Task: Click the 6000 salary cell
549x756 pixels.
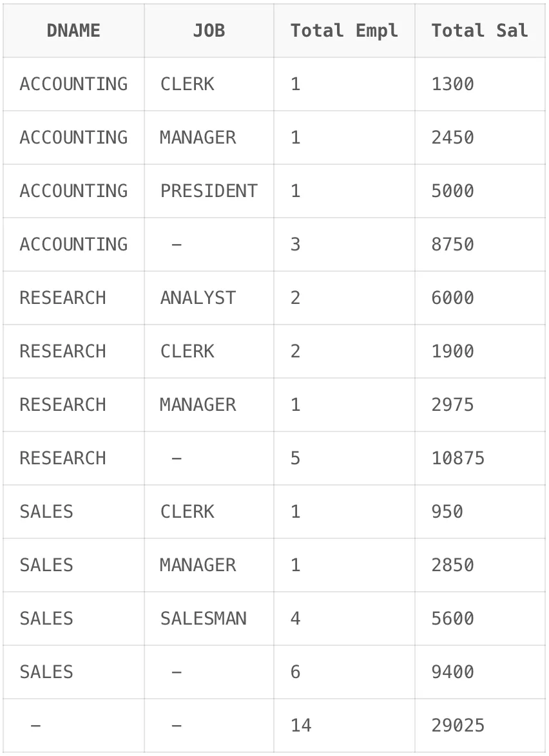Action: [x=480, y=298]
